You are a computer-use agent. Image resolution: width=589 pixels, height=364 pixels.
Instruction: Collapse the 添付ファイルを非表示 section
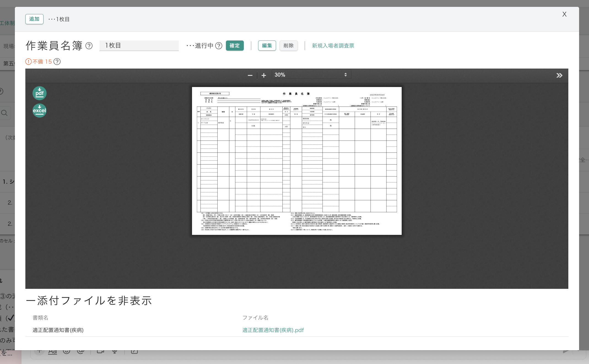point(89,301)
